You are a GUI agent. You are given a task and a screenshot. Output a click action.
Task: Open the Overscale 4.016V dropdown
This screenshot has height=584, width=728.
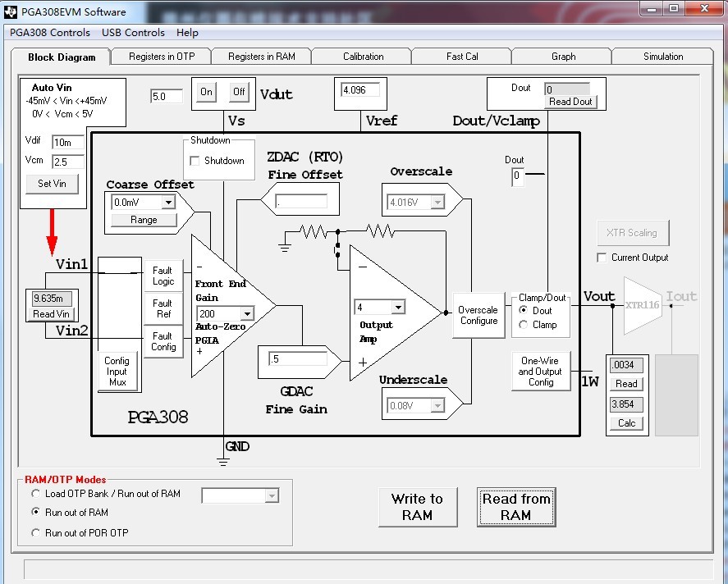pyautogui.click(x=437, y=203)
